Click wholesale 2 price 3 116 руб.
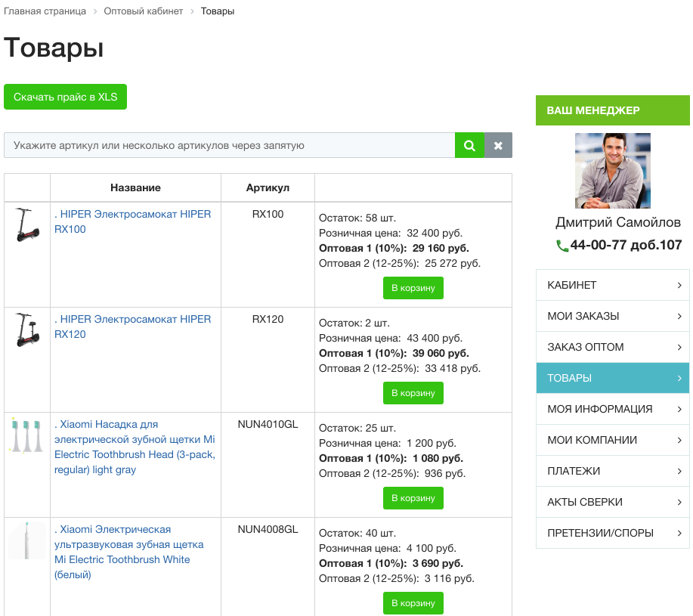The image size is (693, 616). [450, 578]
